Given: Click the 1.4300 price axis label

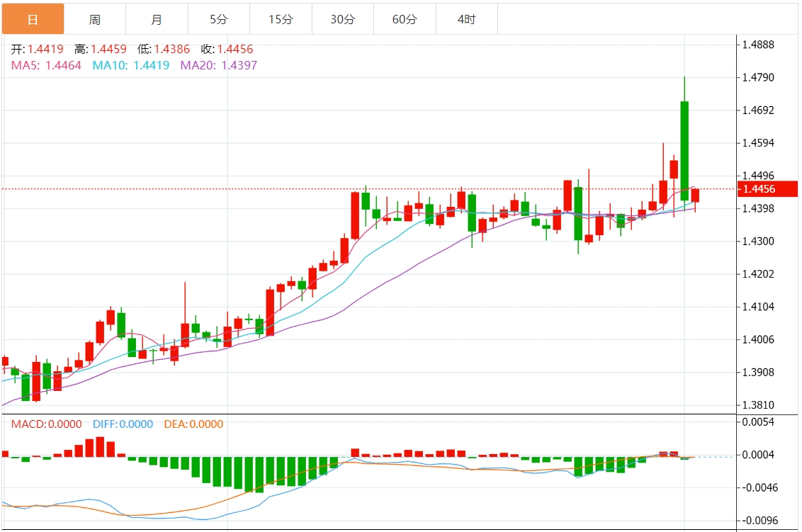Looking at the screenshot, I should [x=758, y=241].
